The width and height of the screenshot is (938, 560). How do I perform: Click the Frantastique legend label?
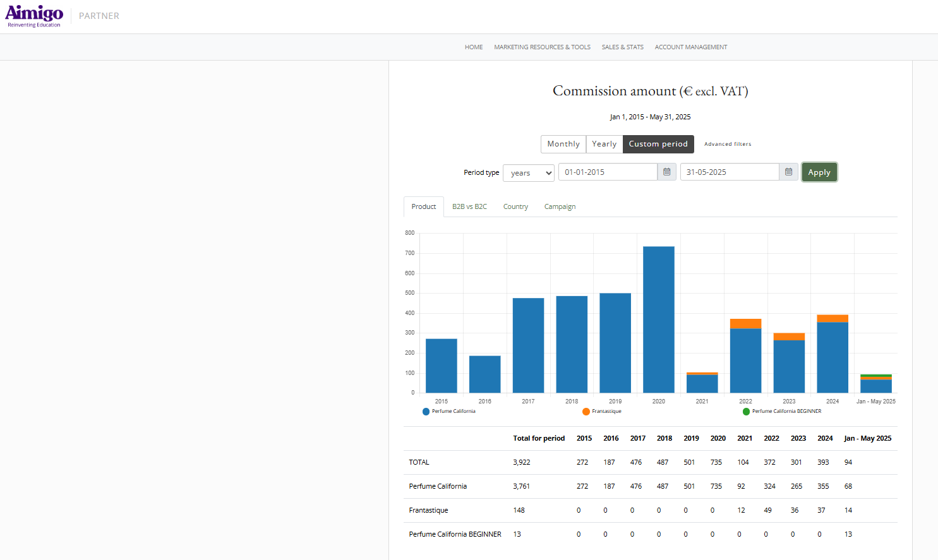pyautogui.click(x=606, y=412)
